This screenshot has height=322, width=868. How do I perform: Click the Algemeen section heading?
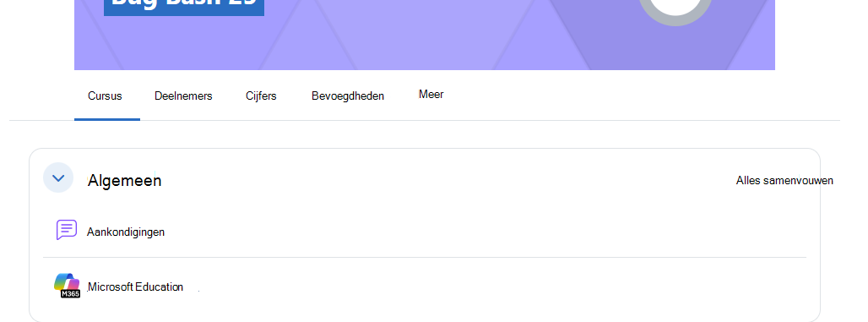point(125,181)
